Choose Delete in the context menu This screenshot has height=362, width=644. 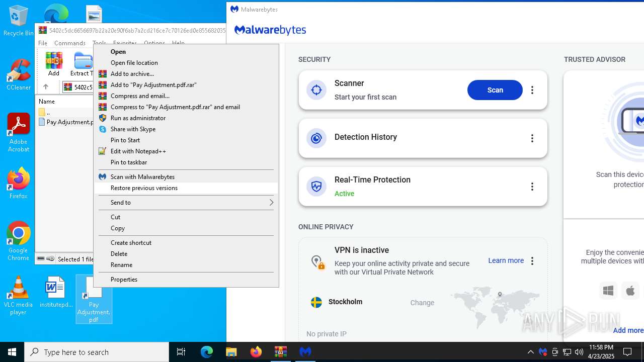[x=186, y=254]
